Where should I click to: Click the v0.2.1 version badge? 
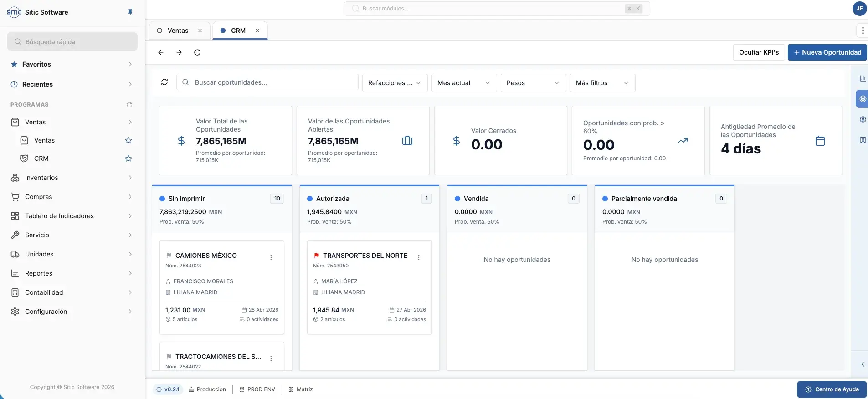coord(168,389)
